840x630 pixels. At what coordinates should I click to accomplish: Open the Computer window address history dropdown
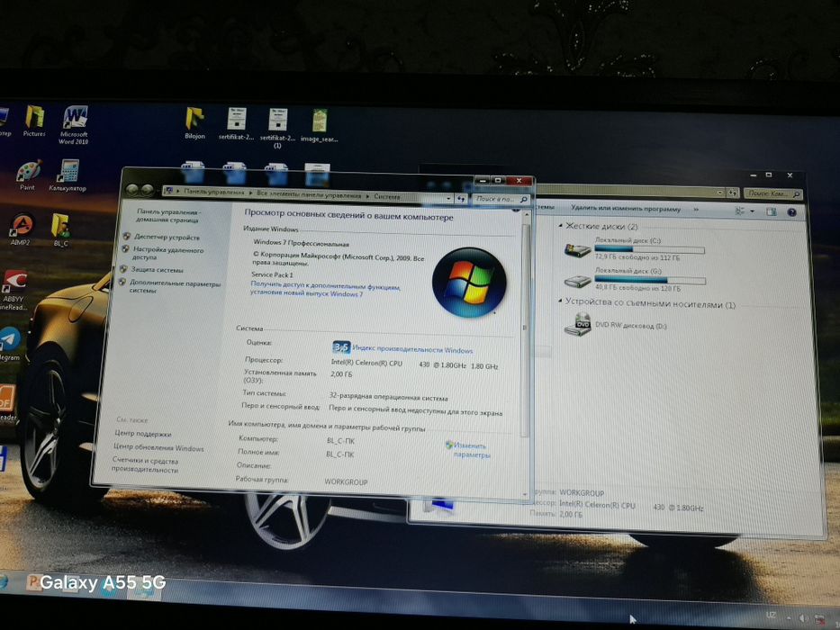[720, 193]
